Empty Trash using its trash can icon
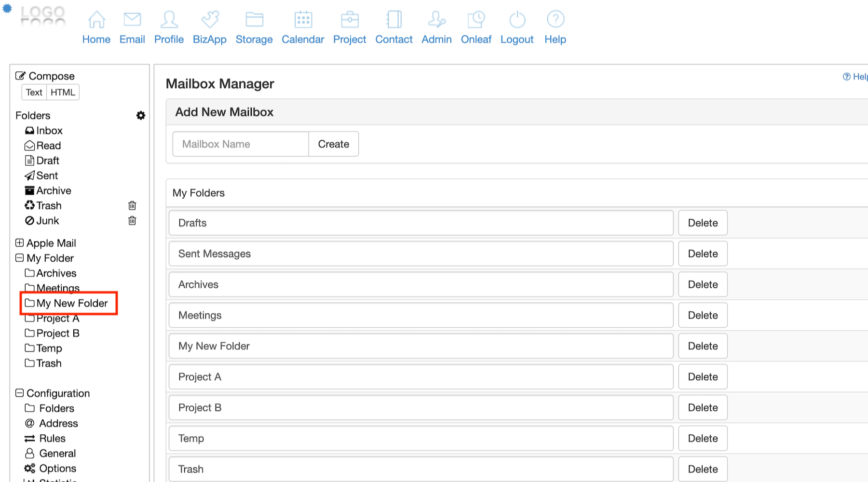This screenshot has height=482, width=868. coord(132,206)
